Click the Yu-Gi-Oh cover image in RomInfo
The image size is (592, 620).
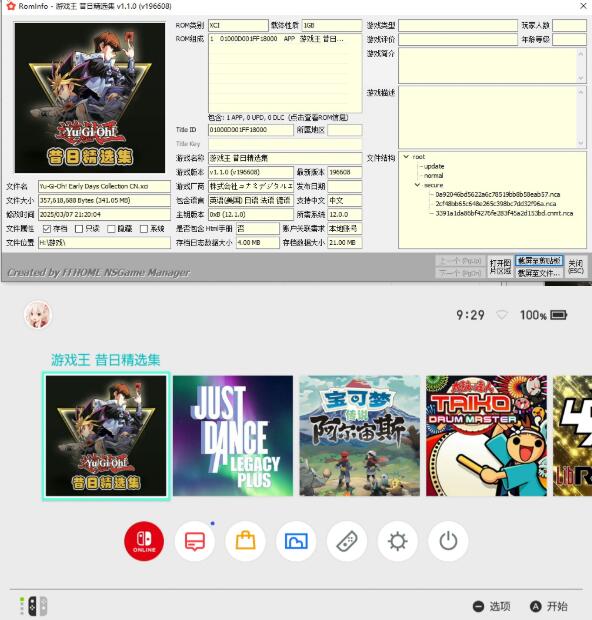tap(90, 98)
